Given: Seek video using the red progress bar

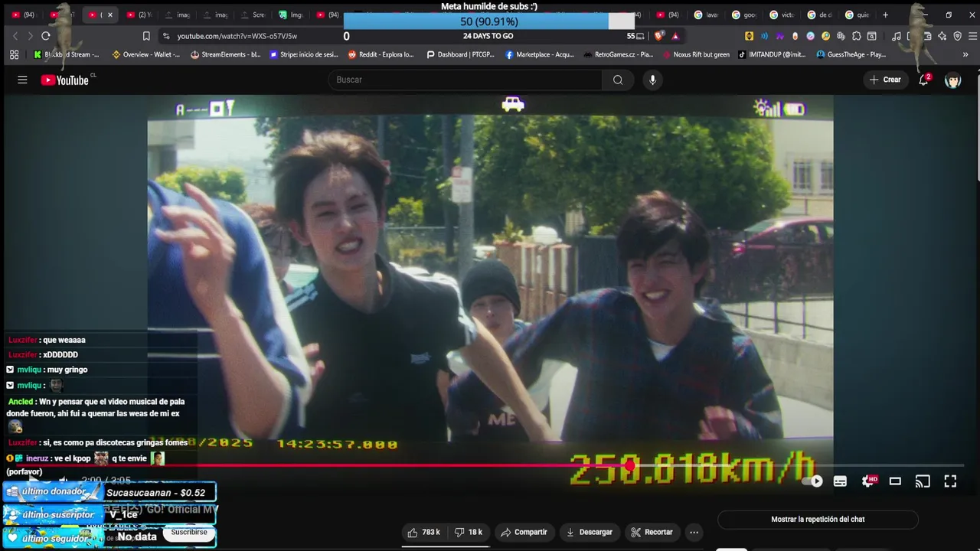Looking at the screenshot, I should (x=490, y=465).
